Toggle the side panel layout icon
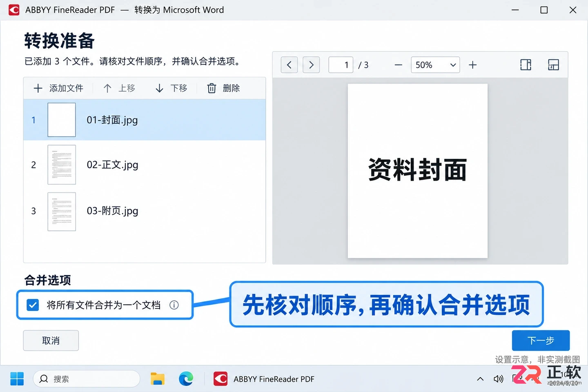This screenshot has height=392, width=588. click(x=526, y=65)
